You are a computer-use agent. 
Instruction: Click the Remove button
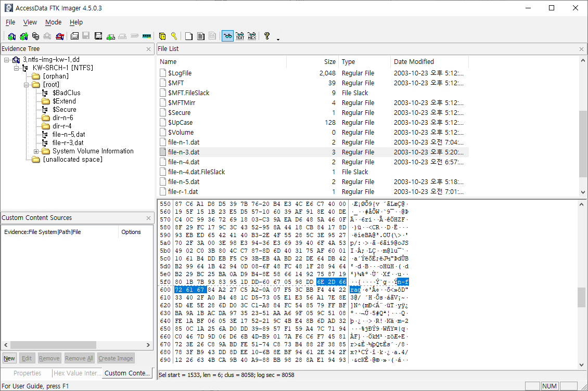coord(49,358)
